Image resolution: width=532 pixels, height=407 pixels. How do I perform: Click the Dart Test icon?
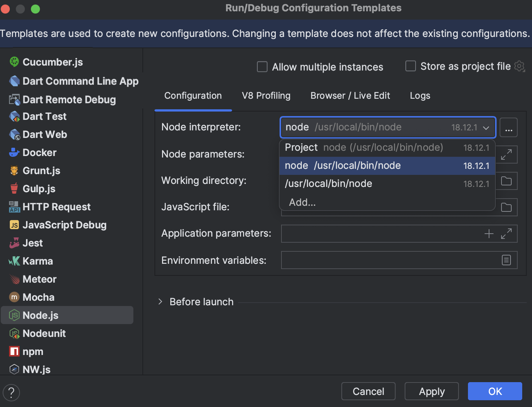[14, 116]
